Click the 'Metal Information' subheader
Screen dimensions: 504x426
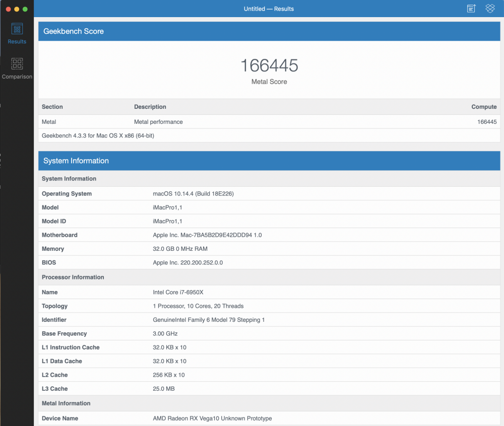click(x=66, y=403)
